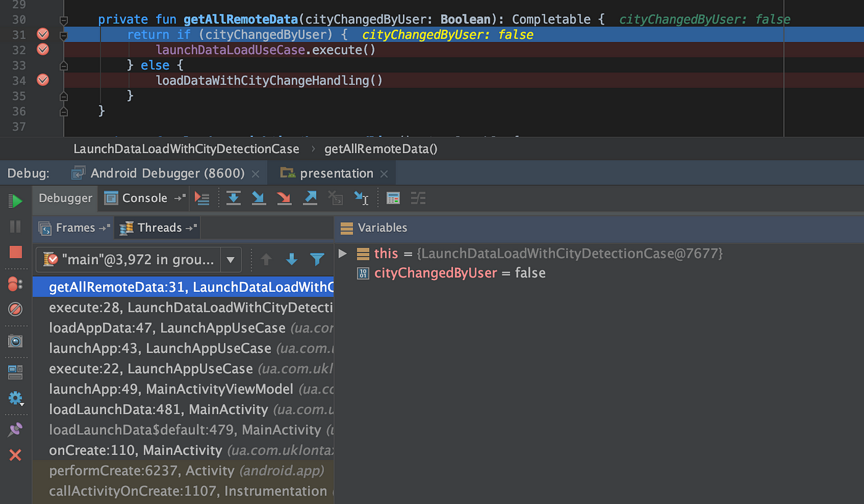Collapse fold marker at line 33
The image size is (864, 504).
[64, 65]
